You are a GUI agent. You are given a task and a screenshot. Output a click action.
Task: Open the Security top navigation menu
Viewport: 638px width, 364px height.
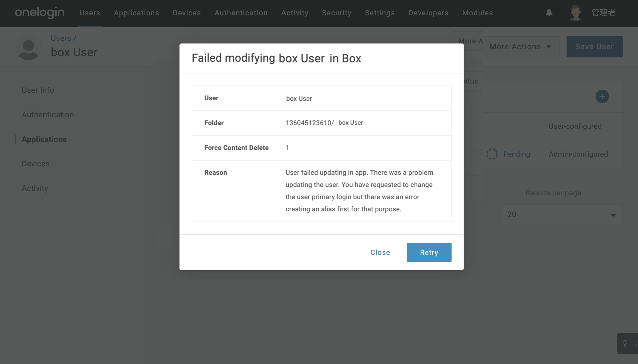(337, 13)
